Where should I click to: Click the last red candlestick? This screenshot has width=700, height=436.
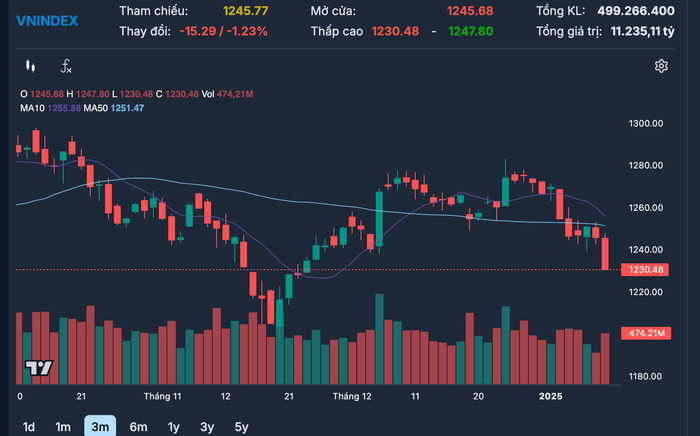pos(605,253)
